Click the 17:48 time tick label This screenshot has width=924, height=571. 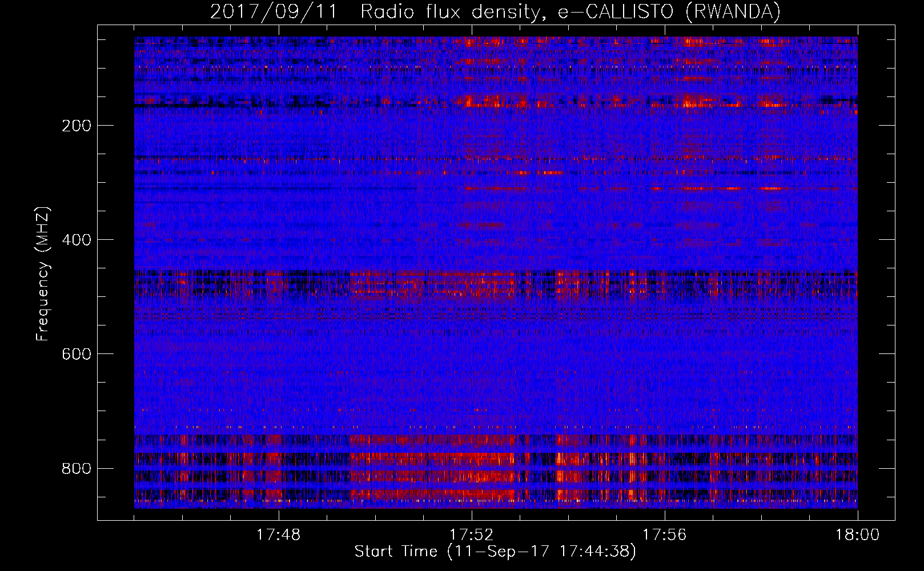coord(279,535)
